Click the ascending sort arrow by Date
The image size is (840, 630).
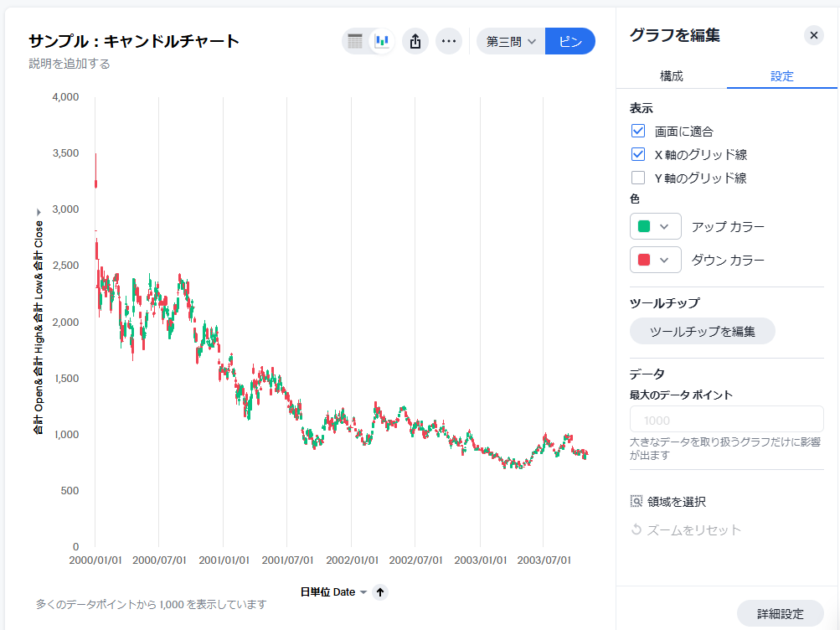coord(380,592)
